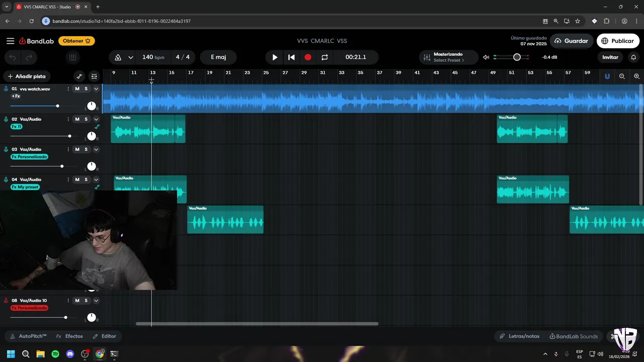Adjust track 01 volume slider
The height and width of the screenshot is (362, 644).
click(57, 106)
